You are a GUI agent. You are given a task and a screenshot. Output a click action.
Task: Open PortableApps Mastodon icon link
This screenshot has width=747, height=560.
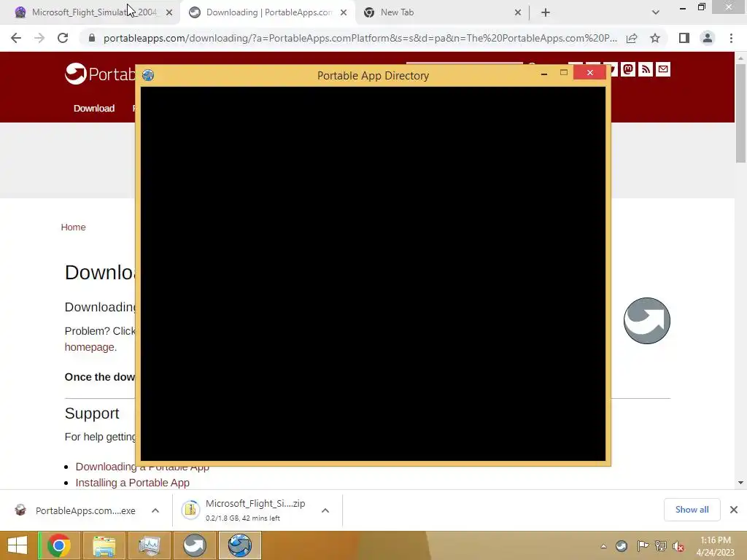[628, 69]
